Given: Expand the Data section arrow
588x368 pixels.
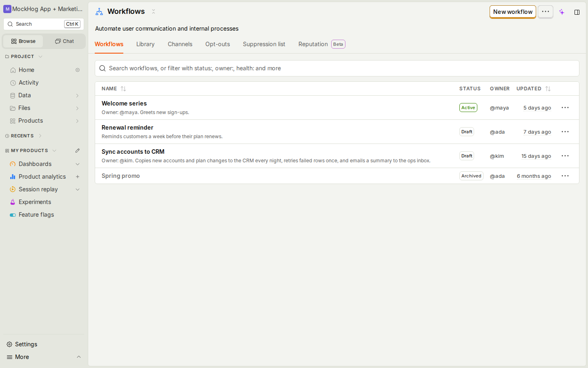Looking at the screenshot, I should (78, 95).
